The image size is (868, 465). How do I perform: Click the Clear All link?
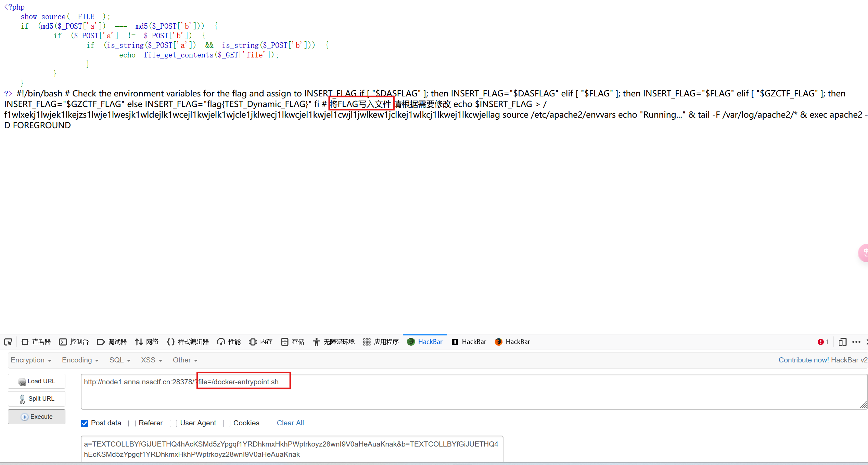point(290,423)
